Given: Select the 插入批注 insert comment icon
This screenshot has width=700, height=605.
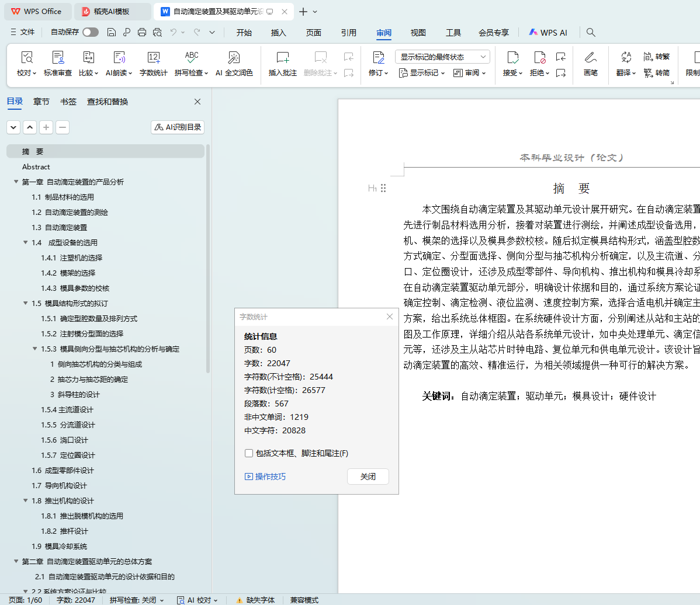Looking at the screenshot, I should [282, 58].
